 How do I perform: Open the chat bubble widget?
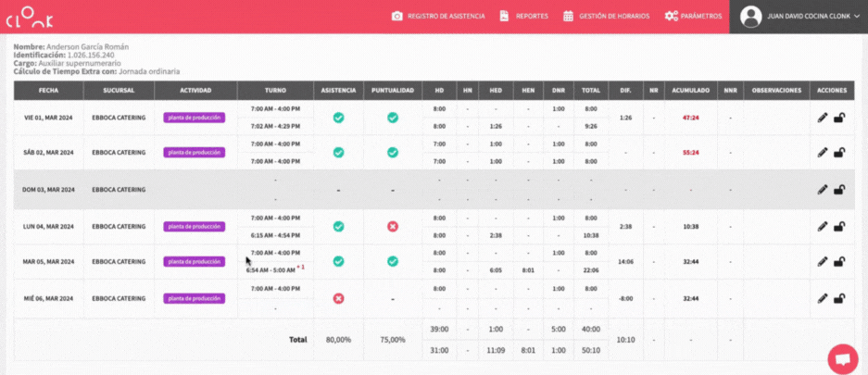(841, 358)
